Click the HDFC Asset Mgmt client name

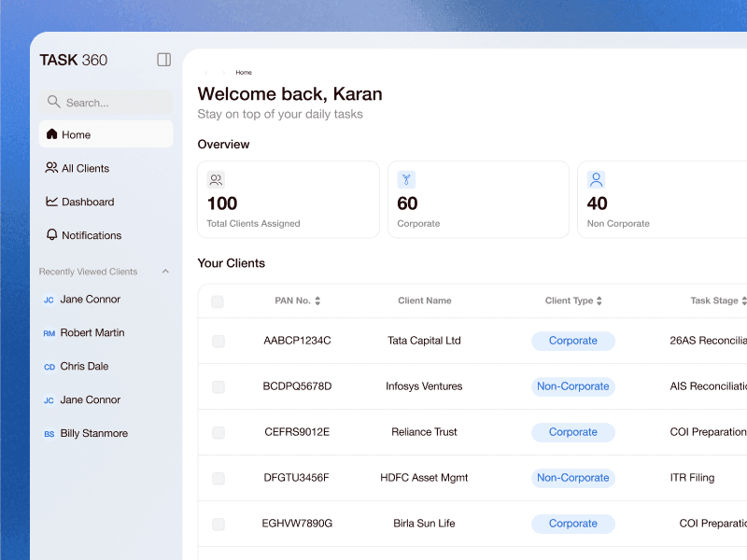pyautogui.click(x=424, y=478)
